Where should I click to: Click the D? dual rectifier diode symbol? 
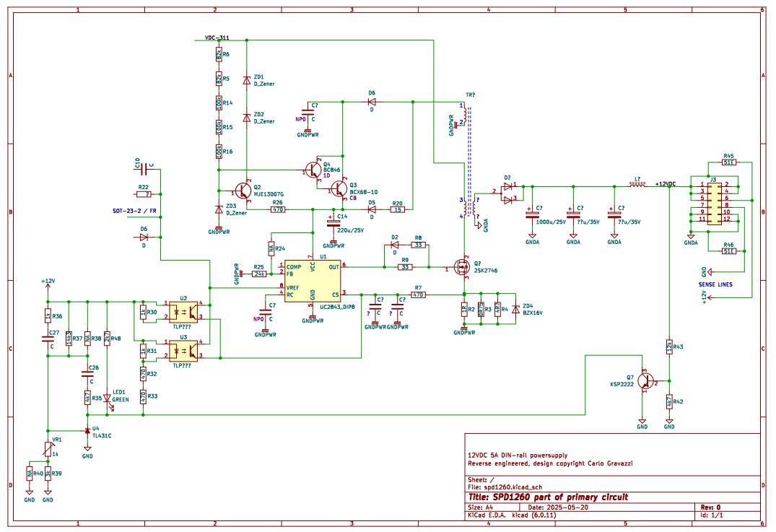[507, 193]
